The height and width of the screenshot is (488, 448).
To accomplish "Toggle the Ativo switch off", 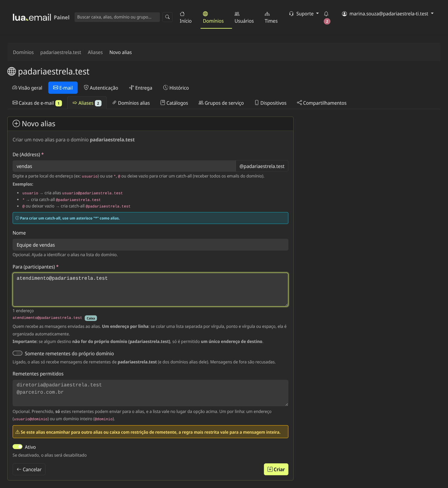I will [17, 447].
